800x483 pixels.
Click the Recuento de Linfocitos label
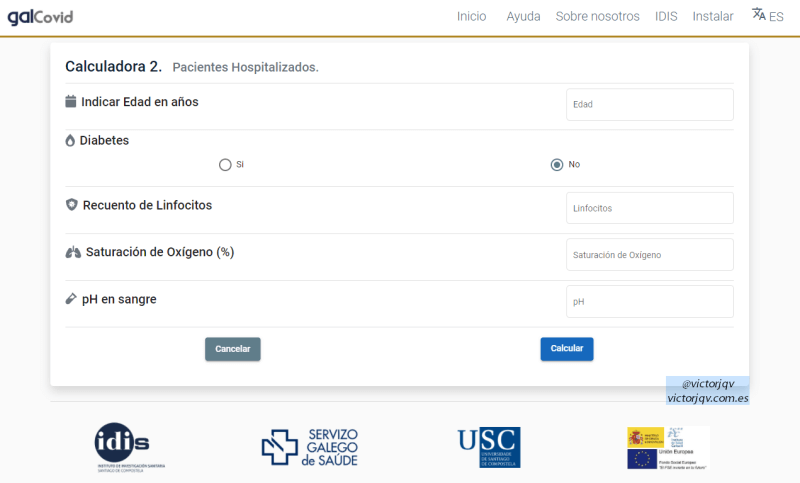pos(147,205)
